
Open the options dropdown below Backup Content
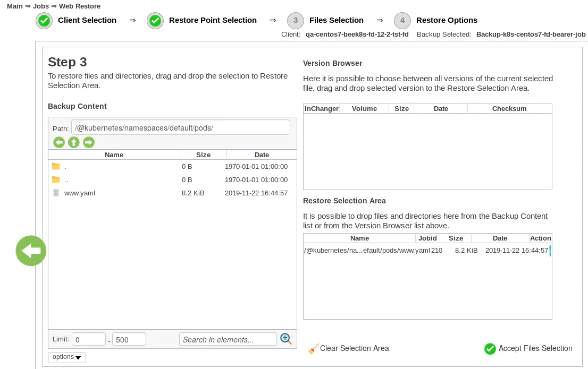[66, 357]
